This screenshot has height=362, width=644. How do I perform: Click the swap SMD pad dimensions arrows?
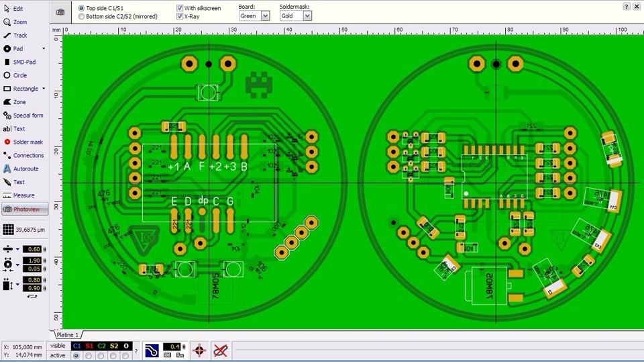click(x=32, y=296)
